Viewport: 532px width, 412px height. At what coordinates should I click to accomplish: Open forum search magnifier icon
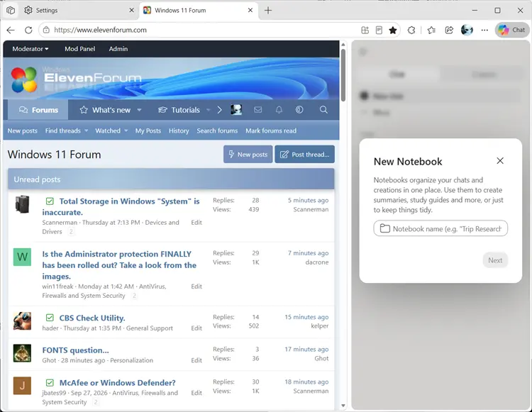(x=323, y=109)
